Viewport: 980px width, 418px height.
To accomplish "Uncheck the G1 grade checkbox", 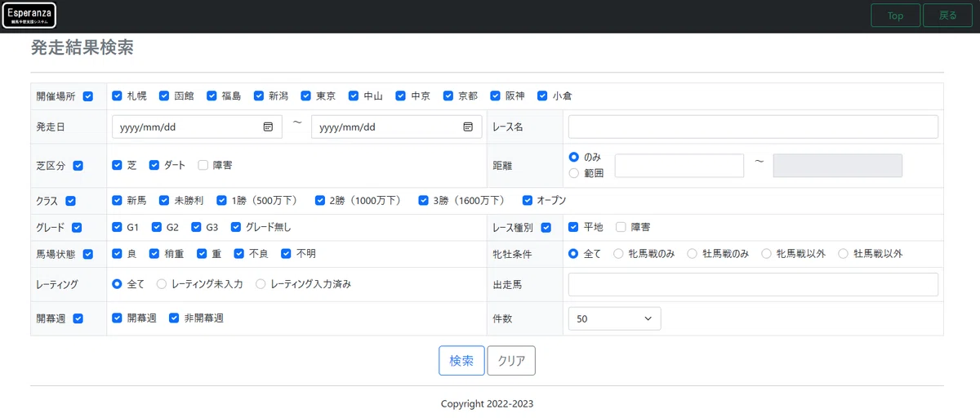I will coord(117,227).
